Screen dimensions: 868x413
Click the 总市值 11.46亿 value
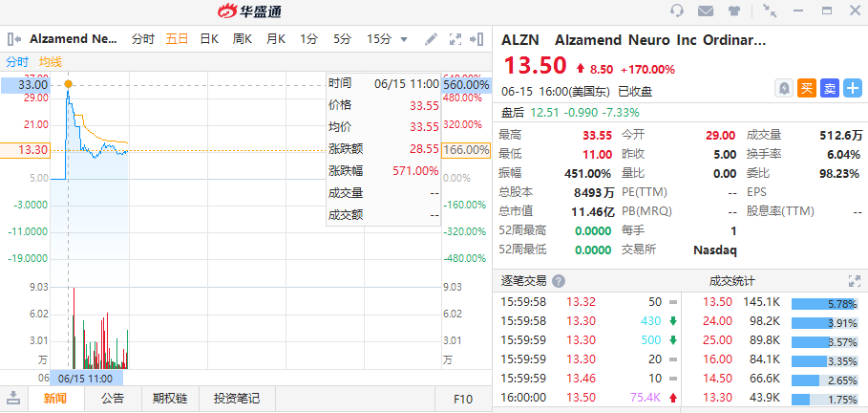pos(593,212)
